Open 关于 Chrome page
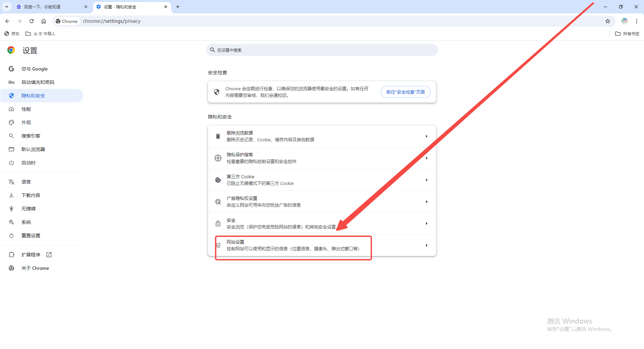Image resolution: width=644 pixels, height=349 pixels. coord(42,268)
